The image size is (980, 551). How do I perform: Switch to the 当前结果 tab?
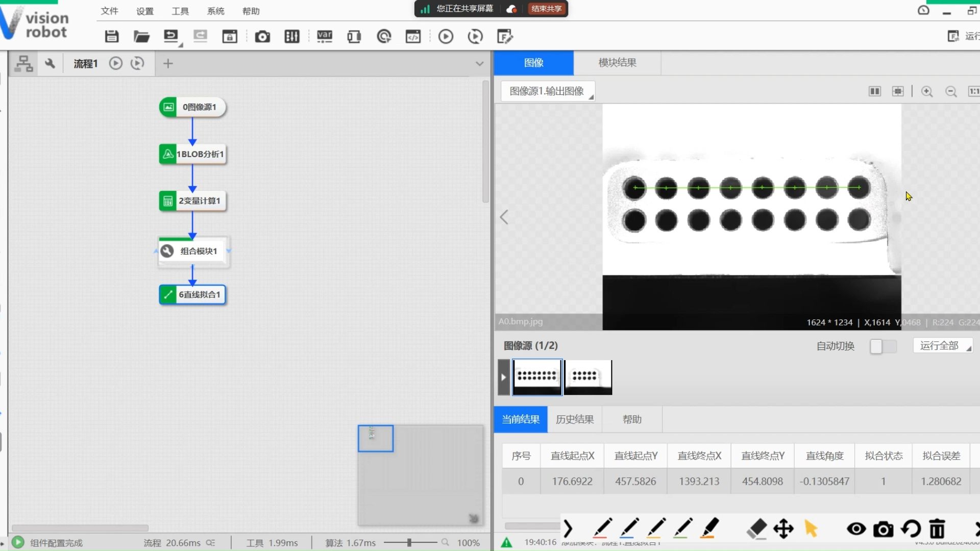pos(521,419)
